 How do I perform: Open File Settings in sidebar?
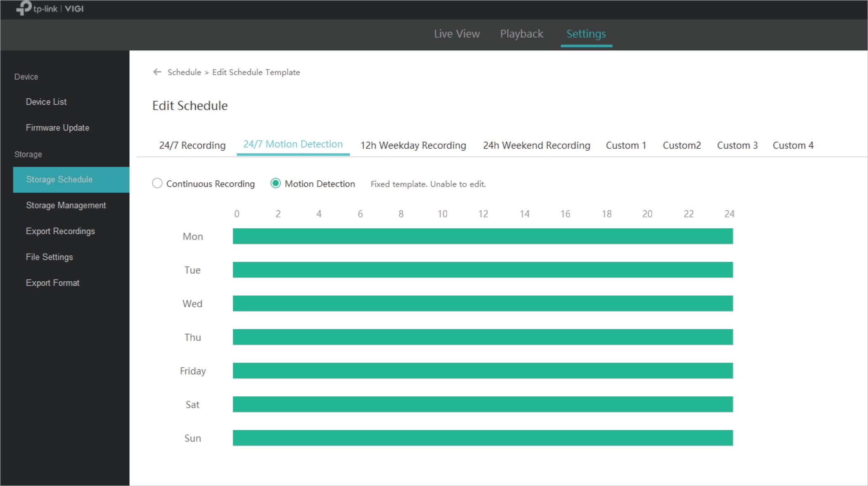coord(49,257)
